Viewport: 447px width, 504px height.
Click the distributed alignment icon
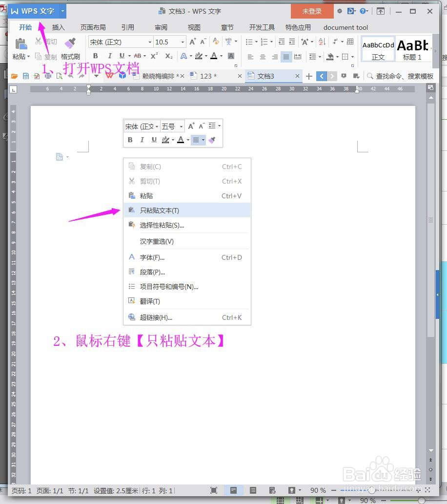tap(298, 57)
